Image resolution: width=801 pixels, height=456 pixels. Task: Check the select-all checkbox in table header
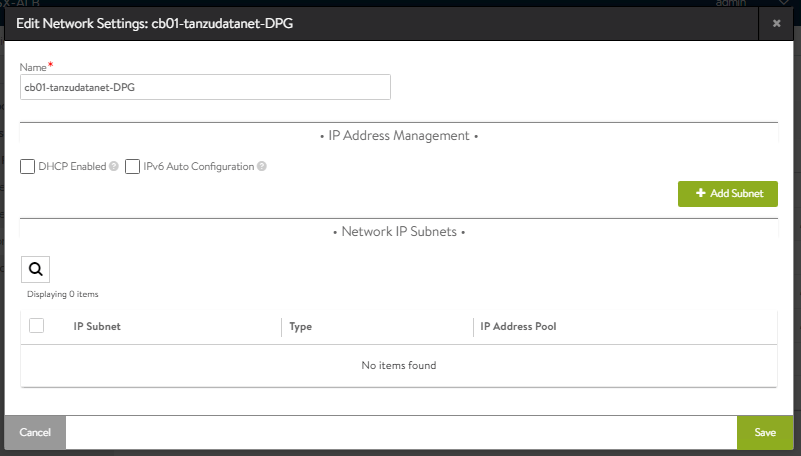(x=37, y=325)
